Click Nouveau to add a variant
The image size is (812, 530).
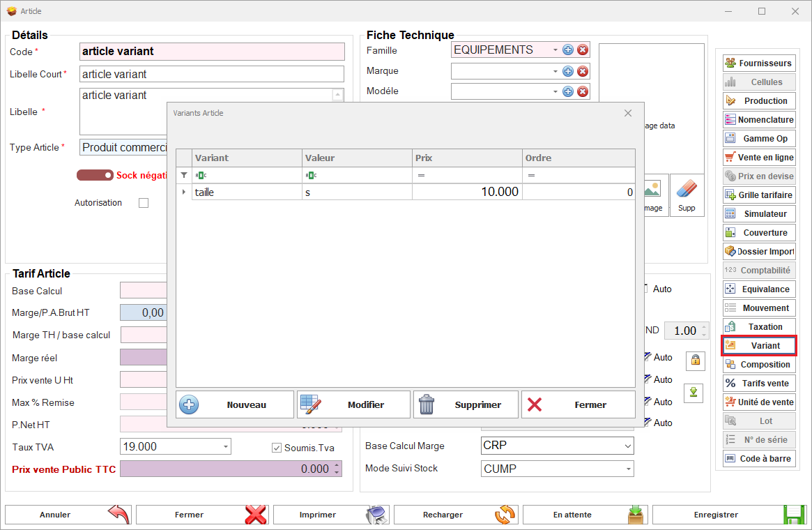(235, 404)
